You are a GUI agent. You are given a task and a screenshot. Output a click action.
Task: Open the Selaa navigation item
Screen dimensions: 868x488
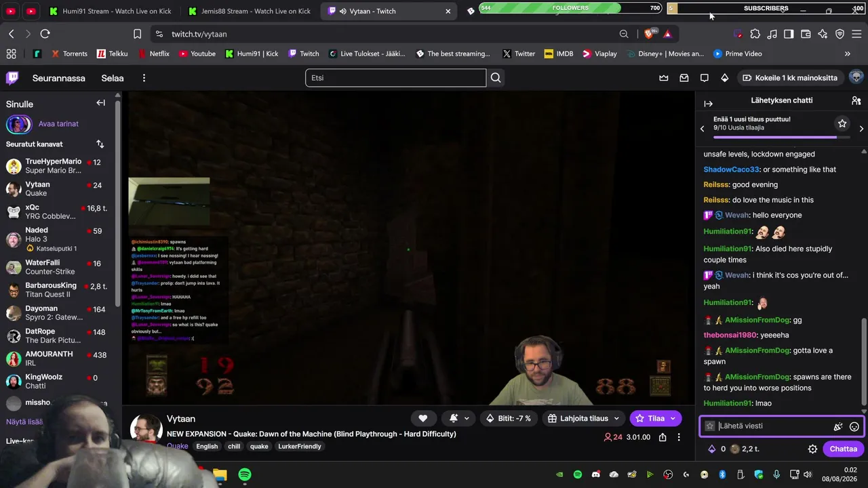click(113, 78)
